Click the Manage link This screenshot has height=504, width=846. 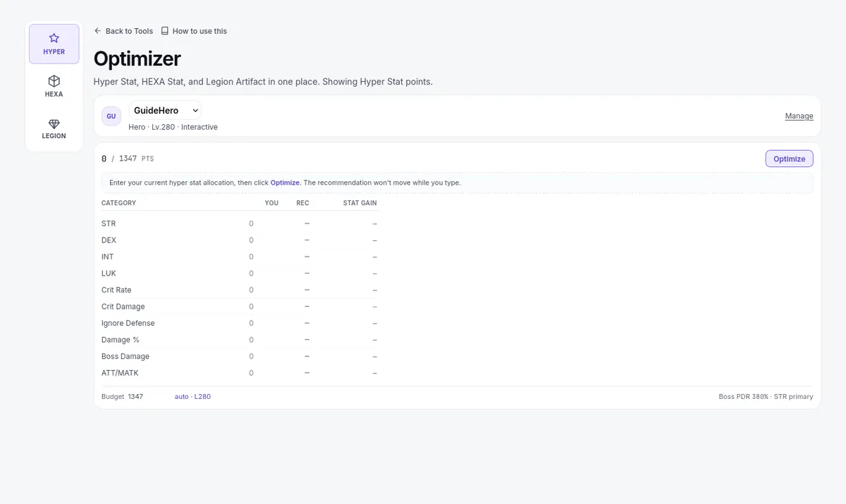point(799,116)
